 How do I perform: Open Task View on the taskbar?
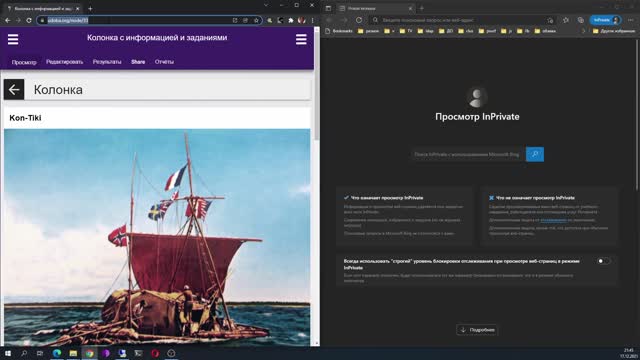(x=40, y=353)
